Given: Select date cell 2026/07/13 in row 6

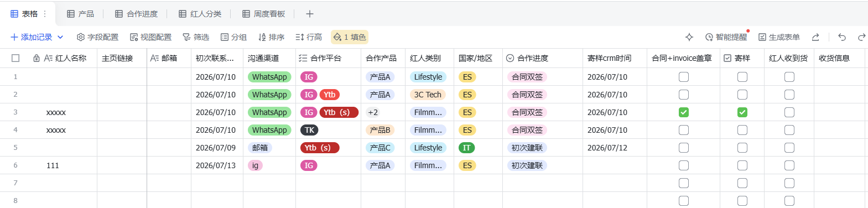Looking at the screenshot, I should tap(217, 165).
